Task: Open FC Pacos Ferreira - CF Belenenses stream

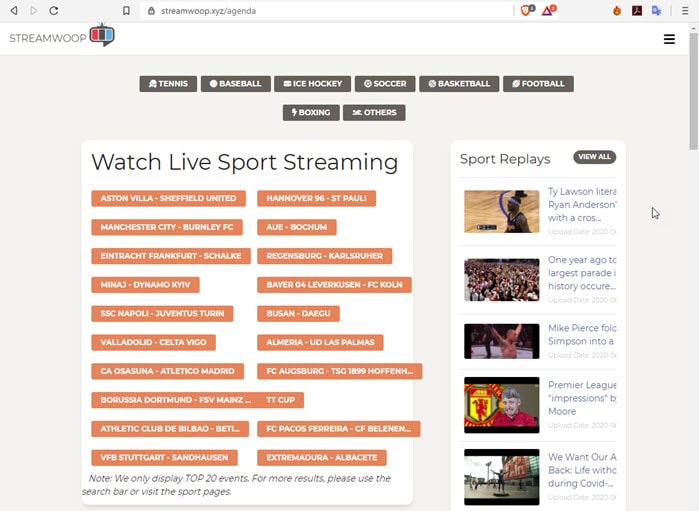Action: coord(339,429)
